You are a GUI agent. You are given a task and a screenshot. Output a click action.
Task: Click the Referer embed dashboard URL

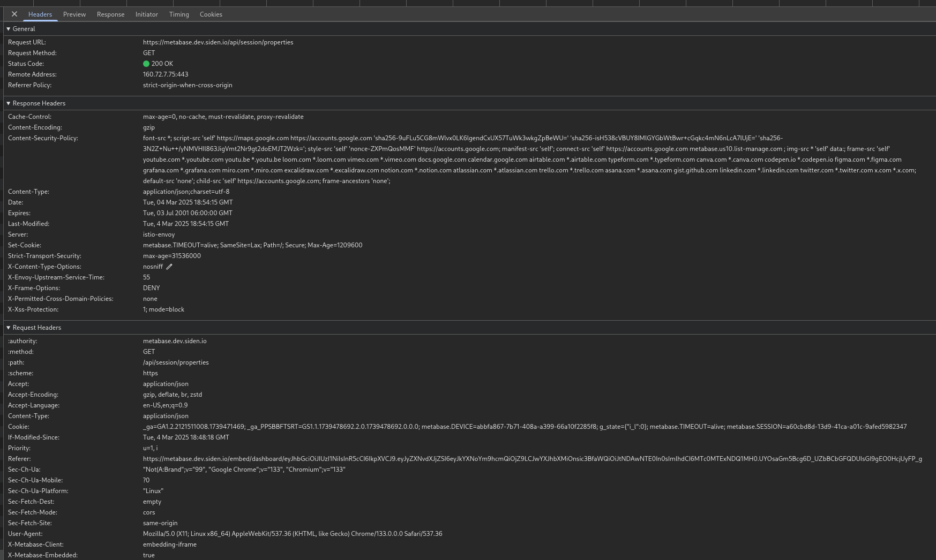click(533, 459)
